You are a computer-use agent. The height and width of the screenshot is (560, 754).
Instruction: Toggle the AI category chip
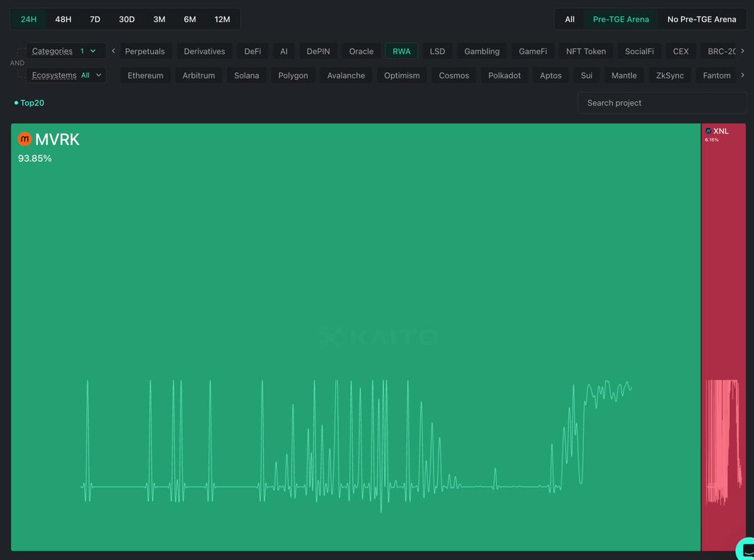(284, 52)
